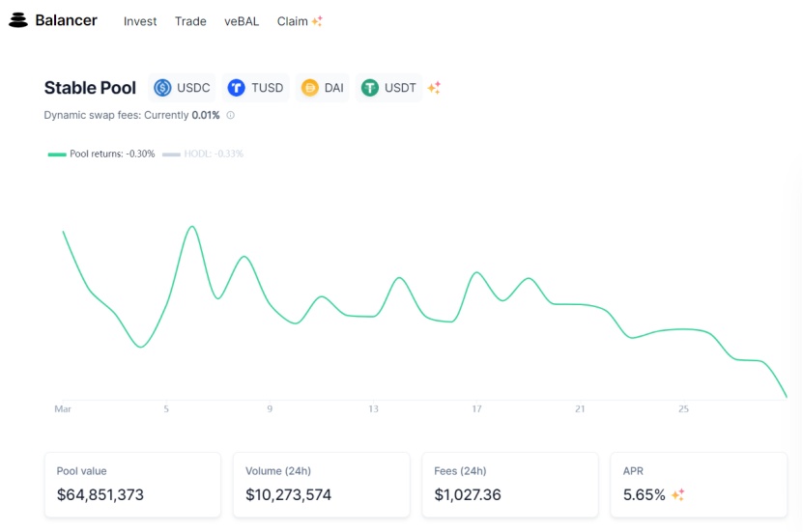803x532 pixels.
Task: Click the green Pool returns color swatch
Action: coord(57,154)
